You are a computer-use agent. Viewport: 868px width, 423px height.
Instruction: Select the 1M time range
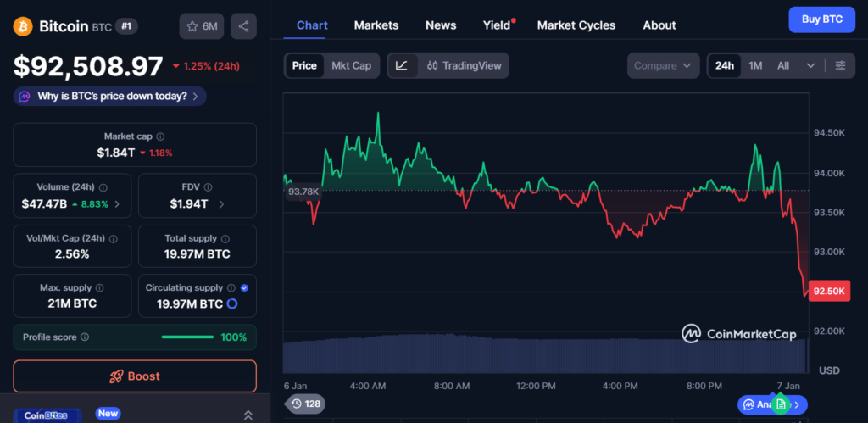(x=755, y=65)
